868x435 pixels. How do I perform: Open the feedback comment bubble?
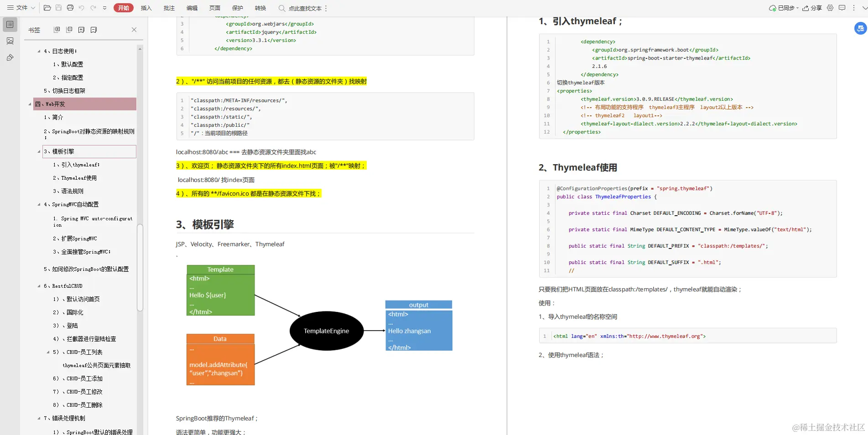click(842, 8)
